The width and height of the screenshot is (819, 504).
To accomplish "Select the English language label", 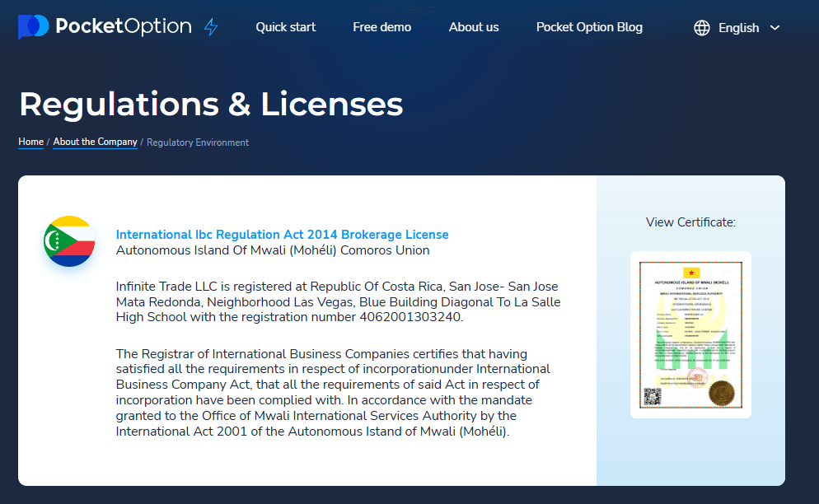I will (x=738, y=28).
